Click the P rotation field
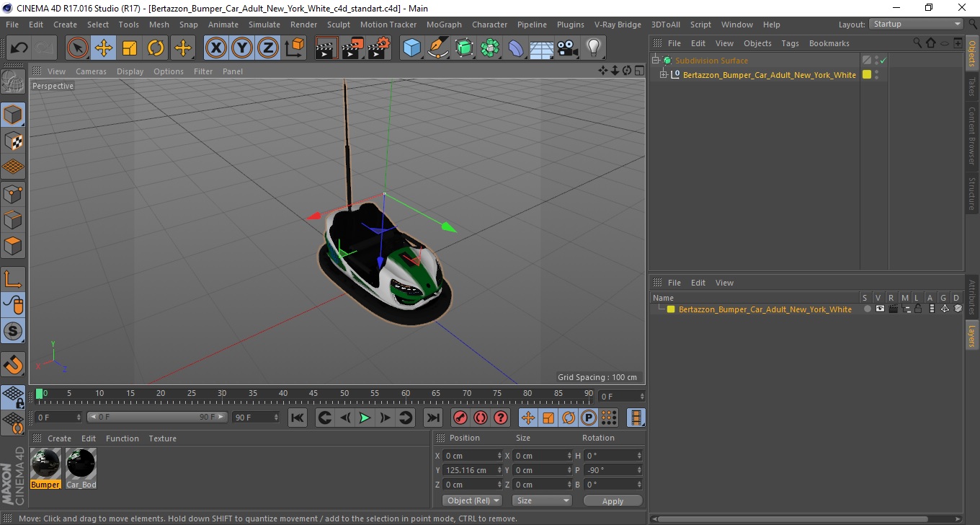The height and width of the screenshot is (525, 980). point(612,470)
